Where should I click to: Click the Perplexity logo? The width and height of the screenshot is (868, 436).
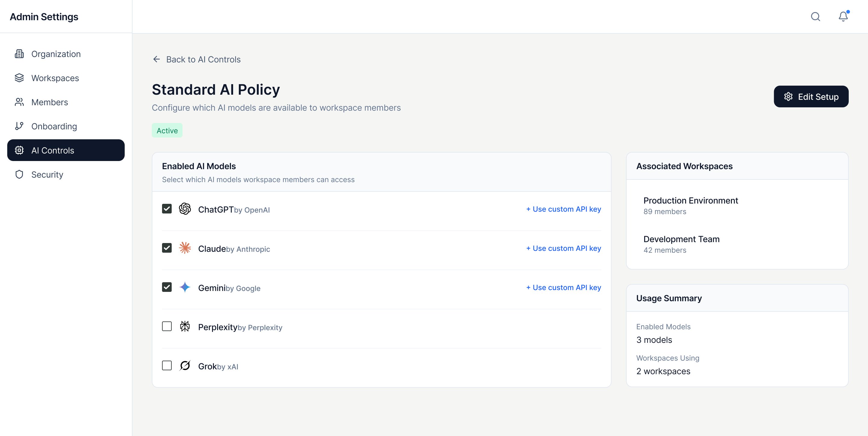(x=185, y=326)
